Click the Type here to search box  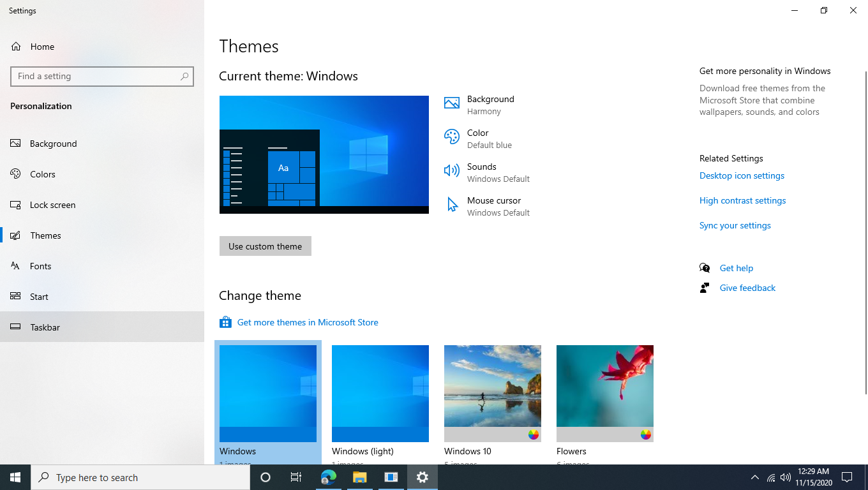coord(140,477)
